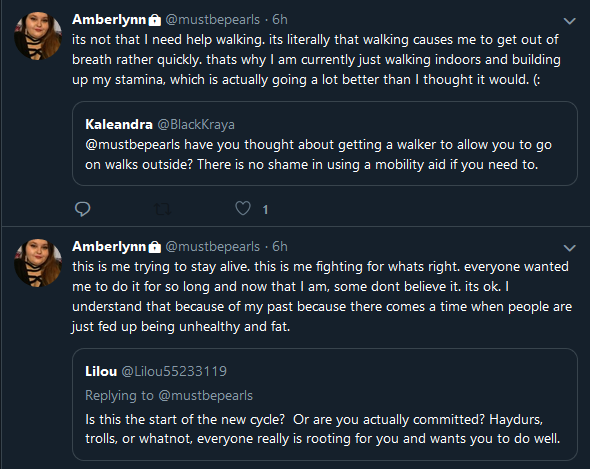
Task: Click Amberlynn display name on second tweet
Action: pyautogui.click(x=109, y=247)
